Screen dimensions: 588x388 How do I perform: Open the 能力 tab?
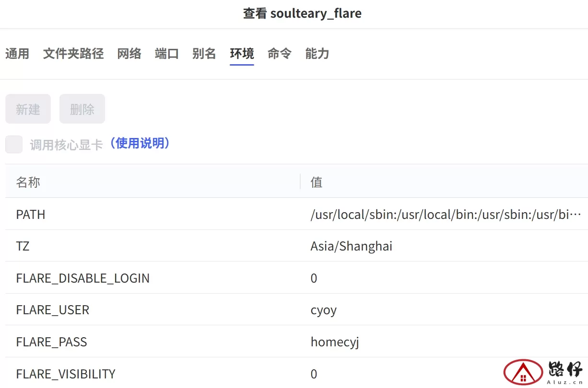click(317, 54)
